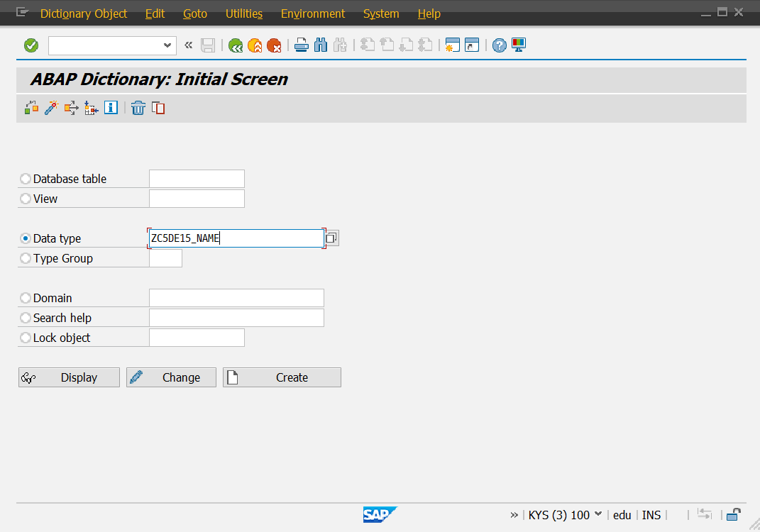
Task: Click the Print icon
Action: pos(302,45)
